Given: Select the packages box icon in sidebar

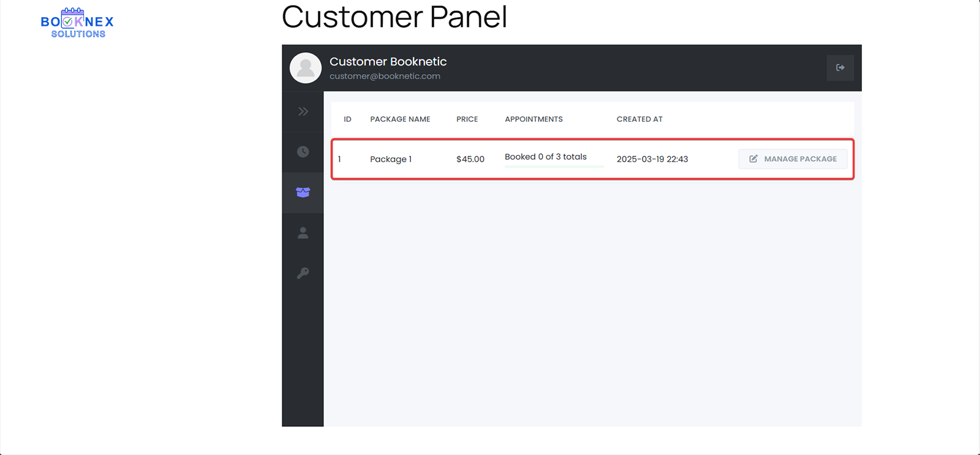Looking at the screenshot, I should point(303,192).
